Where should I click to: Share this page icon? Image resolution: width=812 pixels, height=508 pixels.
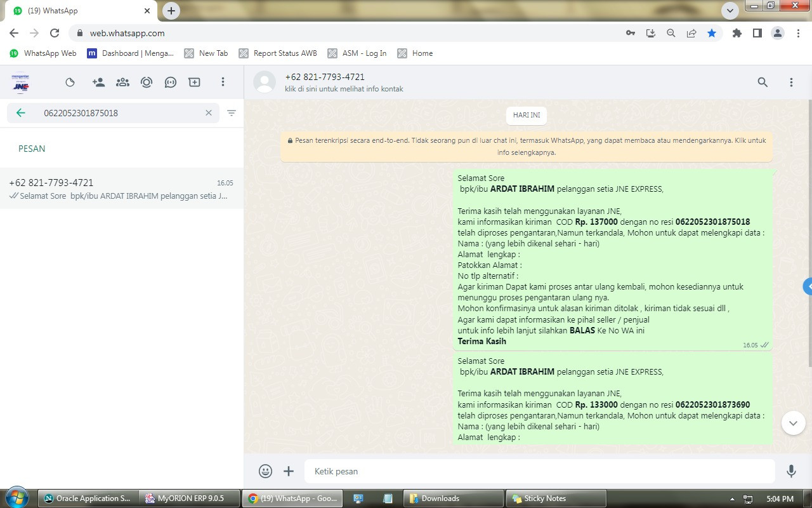691,33
